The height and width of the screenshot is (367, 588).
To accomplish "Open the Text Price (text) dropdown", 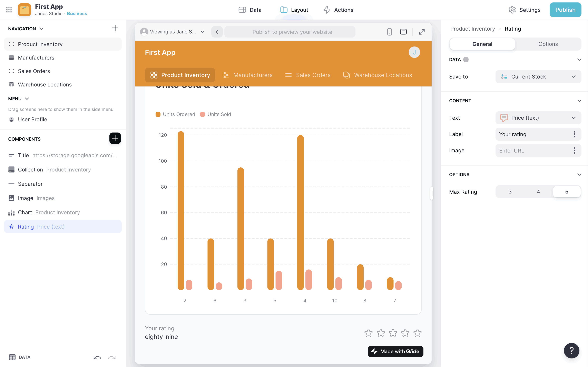I will pyautogui.click(x=538, y=118).
